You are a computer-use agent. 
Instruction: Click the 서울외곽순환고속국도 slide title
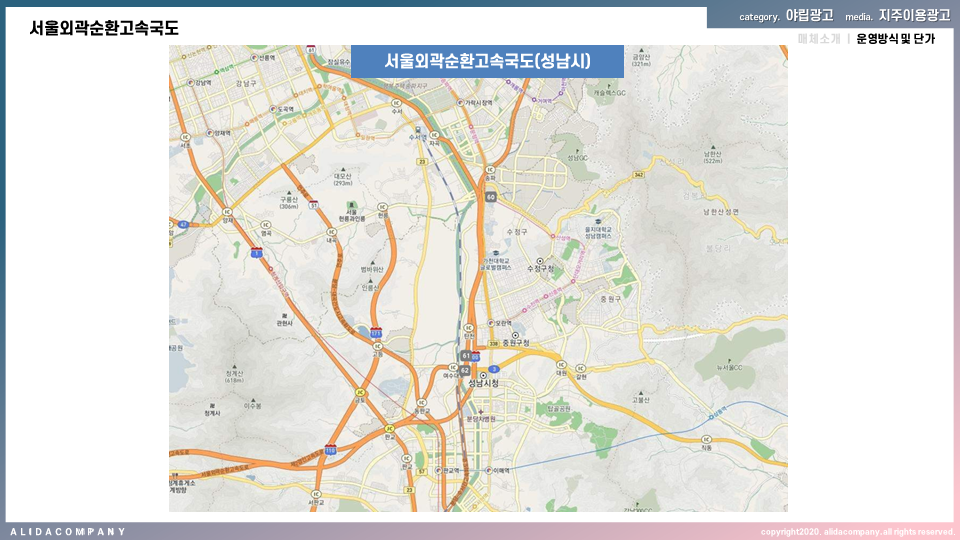point(104,28)
